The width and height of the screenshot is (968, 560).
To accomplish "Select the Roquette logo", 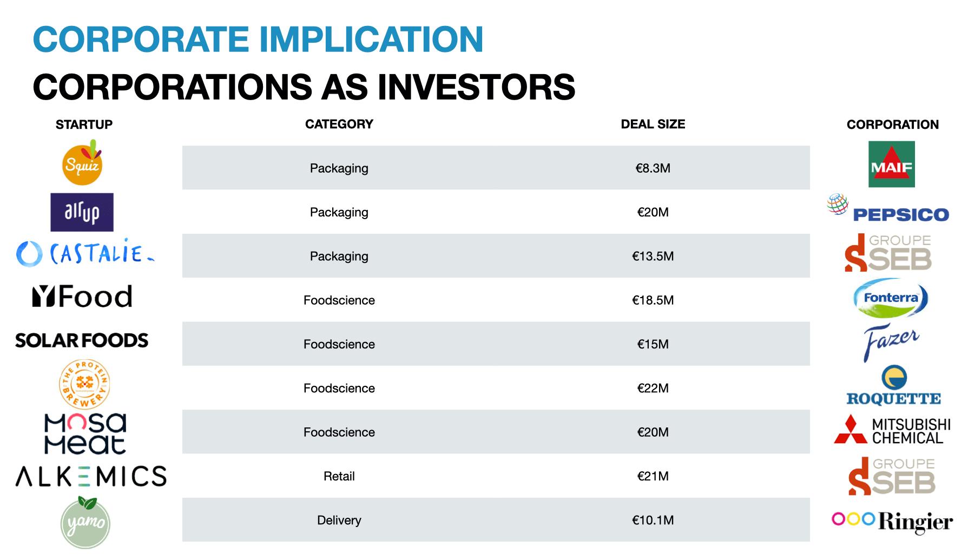I will [x=893, y=386].
